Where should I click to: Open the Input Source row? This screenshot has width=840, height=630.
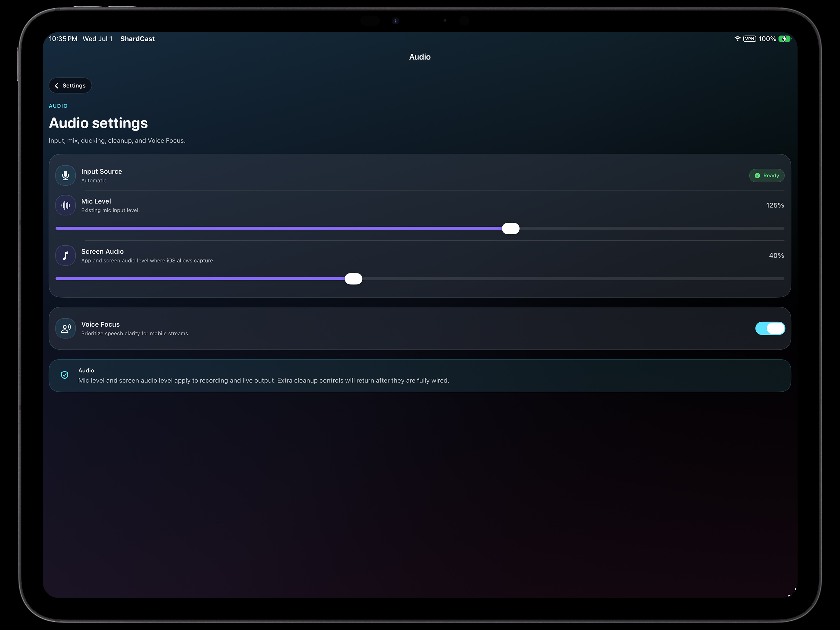420,176
